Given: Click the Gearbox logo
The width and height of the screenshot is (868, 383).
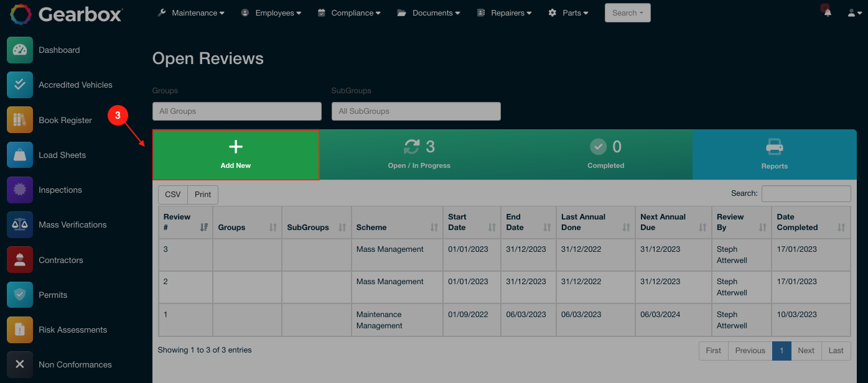Looking at the screenshot, I should coord(67,14).
